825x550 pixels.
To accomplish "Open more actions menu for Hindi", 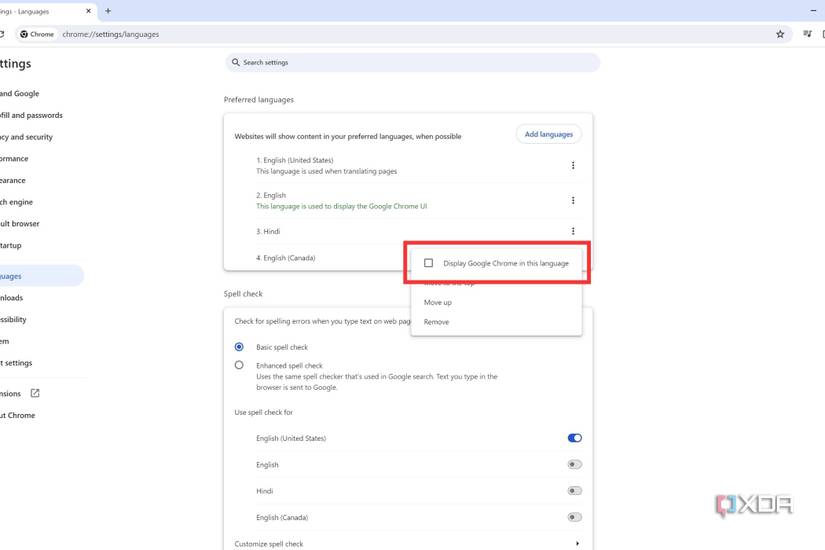I will tap(573, 231).
